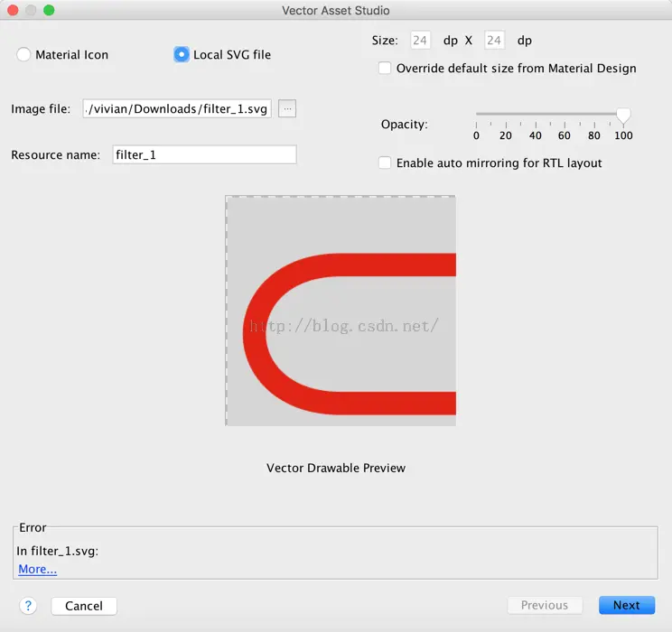672x632 pixels.
Task: Click the browse button next to Image file
Action: click(x=286, y=109)
